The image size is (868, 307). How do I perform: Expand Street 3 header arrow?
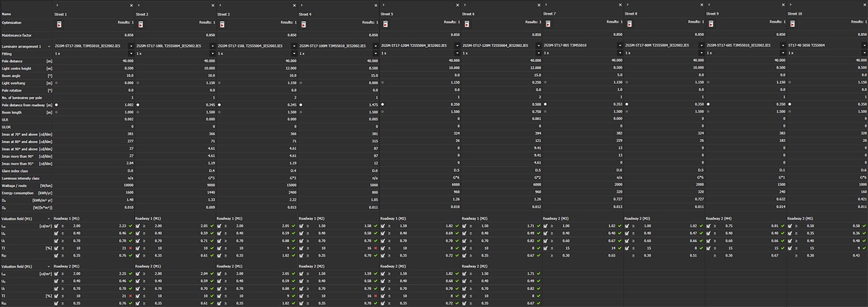[219, 6]
